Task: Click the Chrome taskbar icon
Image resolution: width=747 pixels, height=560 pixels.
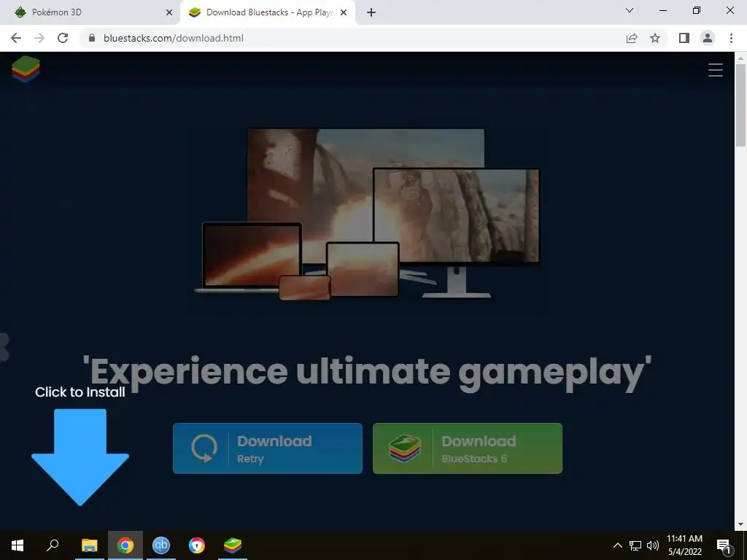Action: (x=125, y=545)
